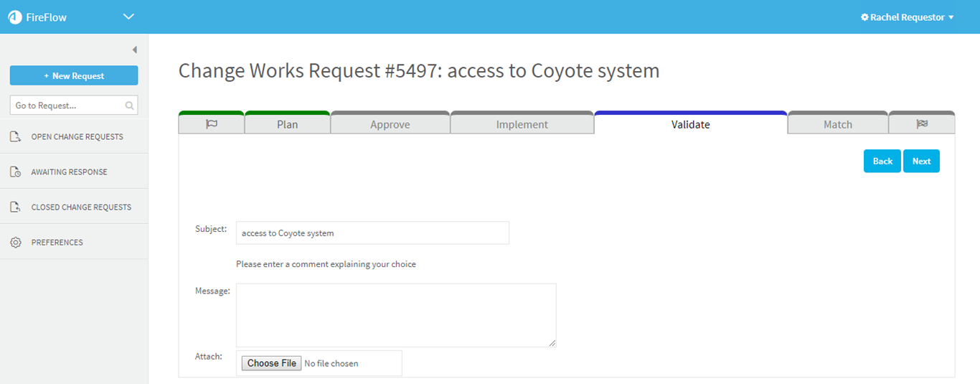Click the search magnifier icon

tap(129, 106)
